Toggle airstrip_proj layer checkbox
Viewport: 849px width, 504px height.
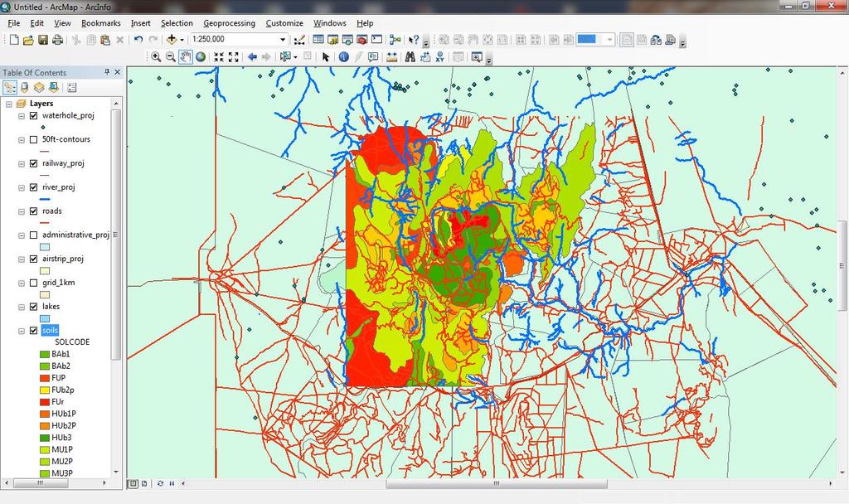33,259
